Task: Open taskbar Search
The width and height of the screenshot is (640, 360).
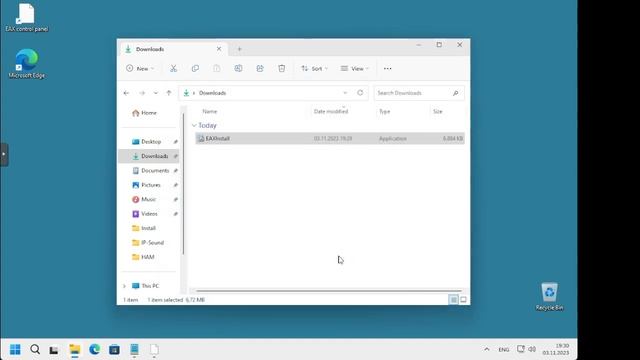Action: 35,349
